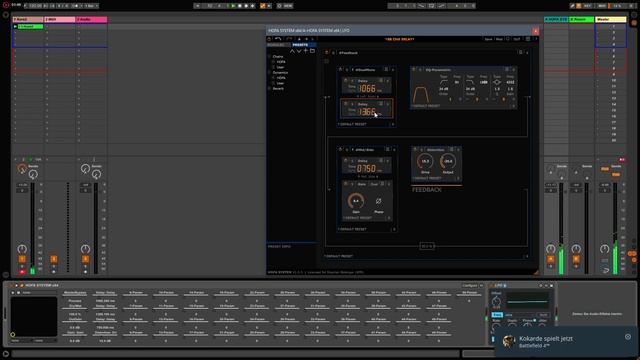
Task: Adjust the Drive knob in Distortion module
Action: 425,161
